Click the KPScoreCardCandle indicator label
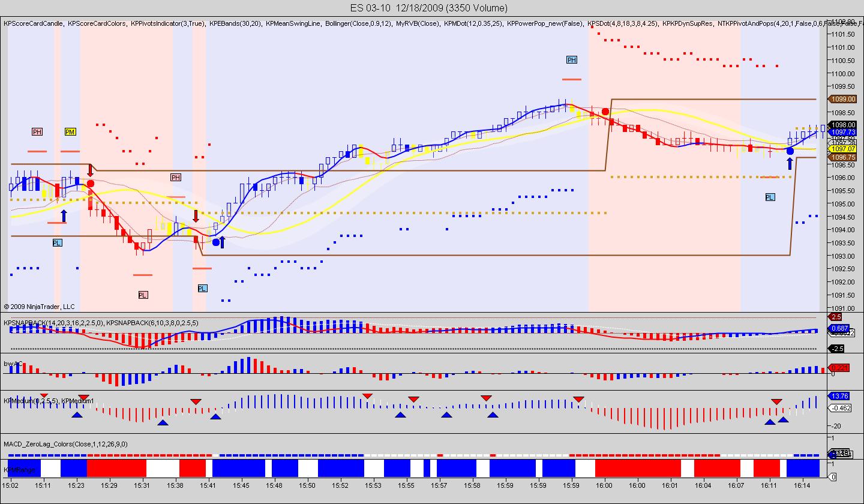 coord(34,23)
